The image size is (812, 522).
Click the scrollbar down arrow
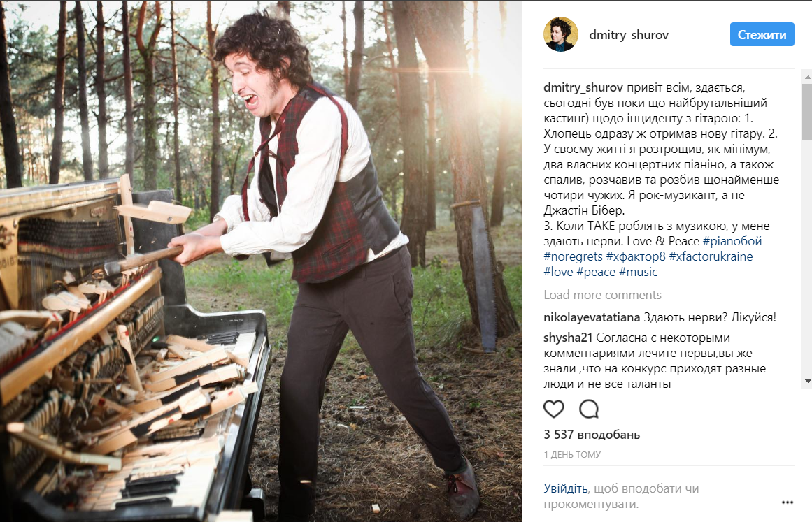pyautogui.click(x=807, y=382)
